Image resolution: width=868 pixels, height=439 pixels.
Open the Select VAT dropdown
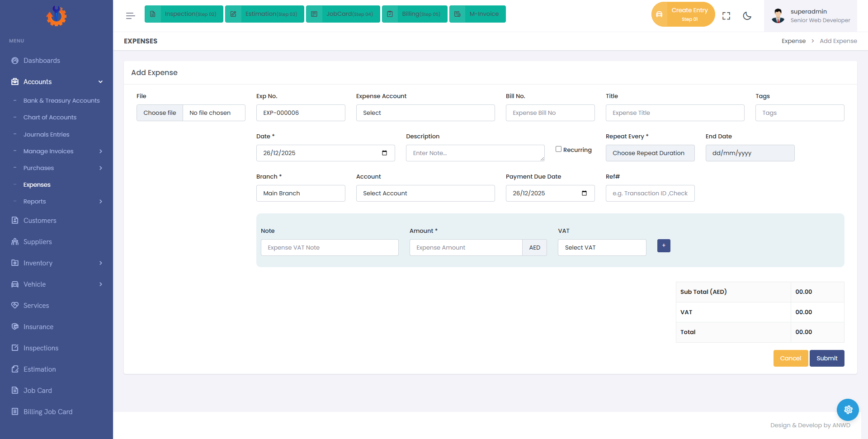[x=602, y=247]
